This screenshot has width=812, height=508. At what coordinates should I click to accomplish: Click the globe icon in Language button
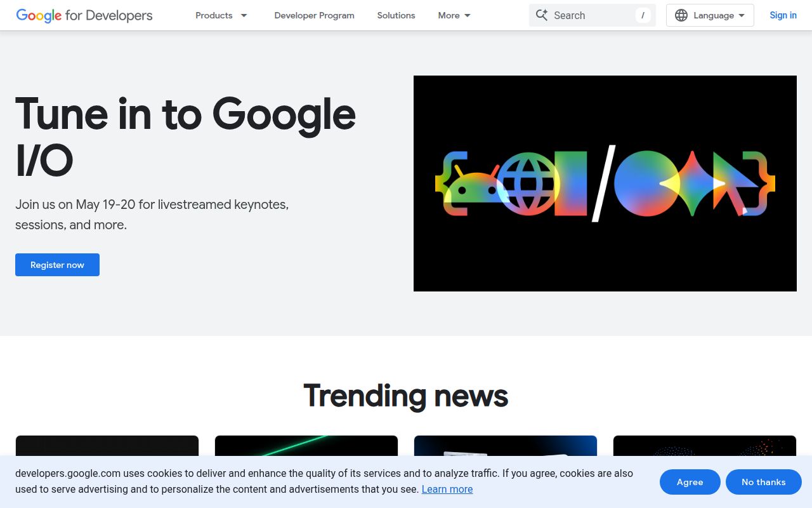681,15
